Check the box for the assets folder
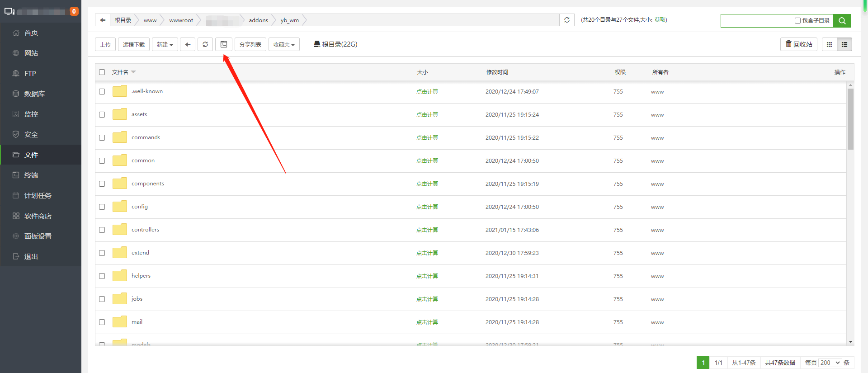868x373 pixels. (102, 115)
